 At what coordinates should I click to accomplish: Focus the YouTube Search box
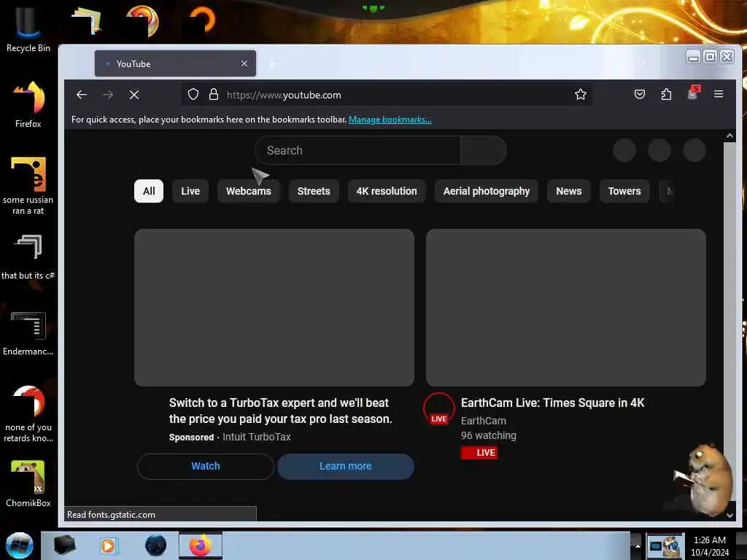click(357, 150)
